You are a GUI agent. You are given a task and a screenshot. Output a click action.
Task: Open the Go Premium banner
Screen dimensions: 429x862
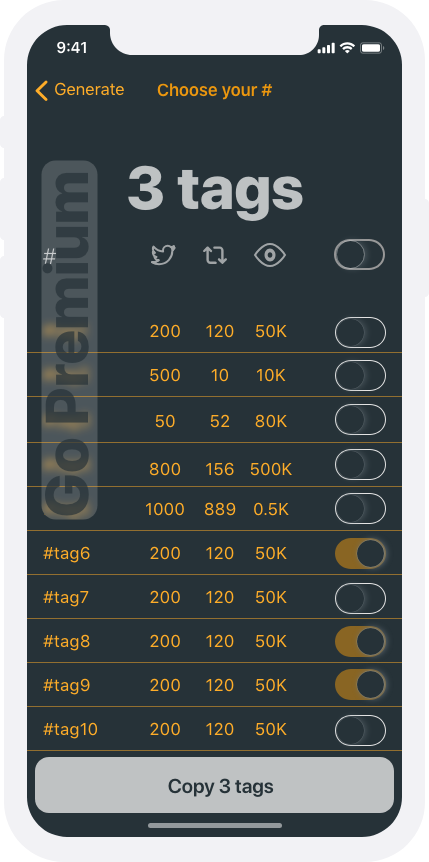click(x=70, y=340)
